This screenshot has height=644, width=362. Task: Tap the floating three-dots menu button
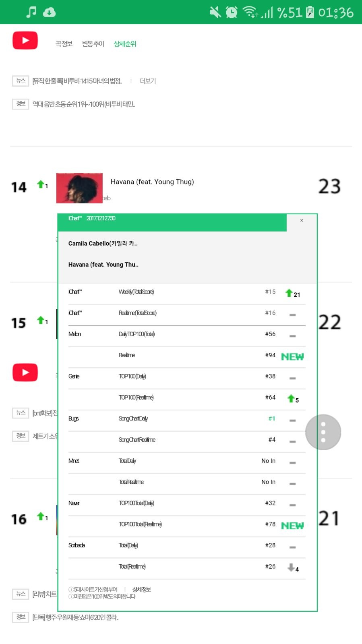[323, 432]
